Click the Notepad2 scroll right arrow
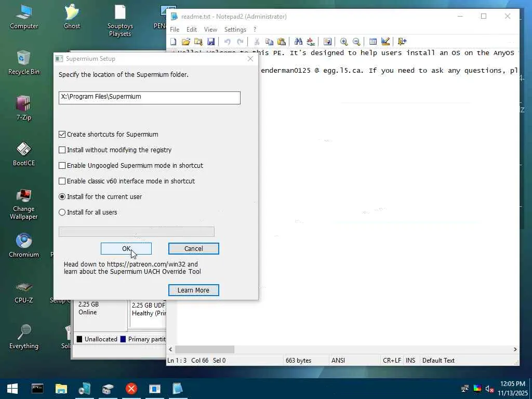532x399 pixels. (x=515, y=350)
